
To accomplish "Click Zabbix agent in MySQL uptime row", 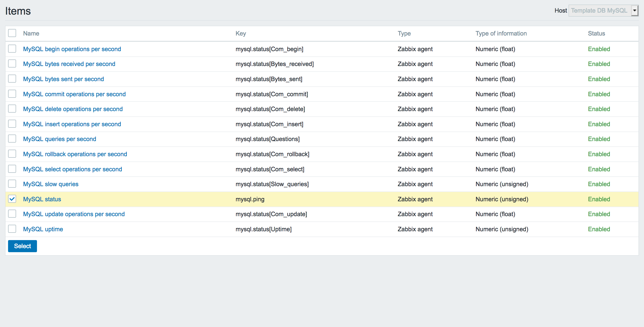I will click(415, 229).
